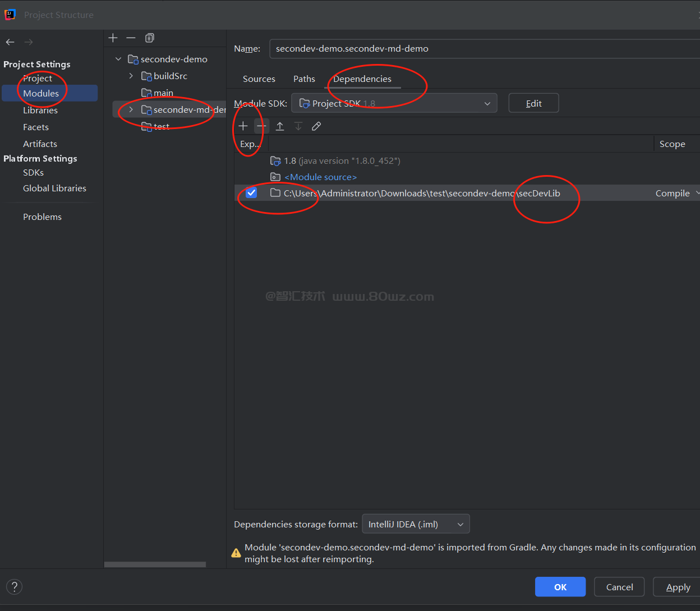Switch to the Sources tab
Screen dimensions: 700x611
tap(259, 79)
